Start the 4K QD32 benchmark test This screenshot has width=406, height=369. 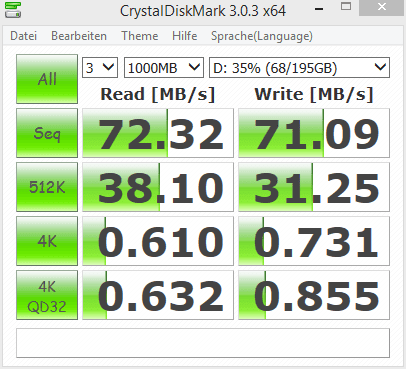[47, 295]
